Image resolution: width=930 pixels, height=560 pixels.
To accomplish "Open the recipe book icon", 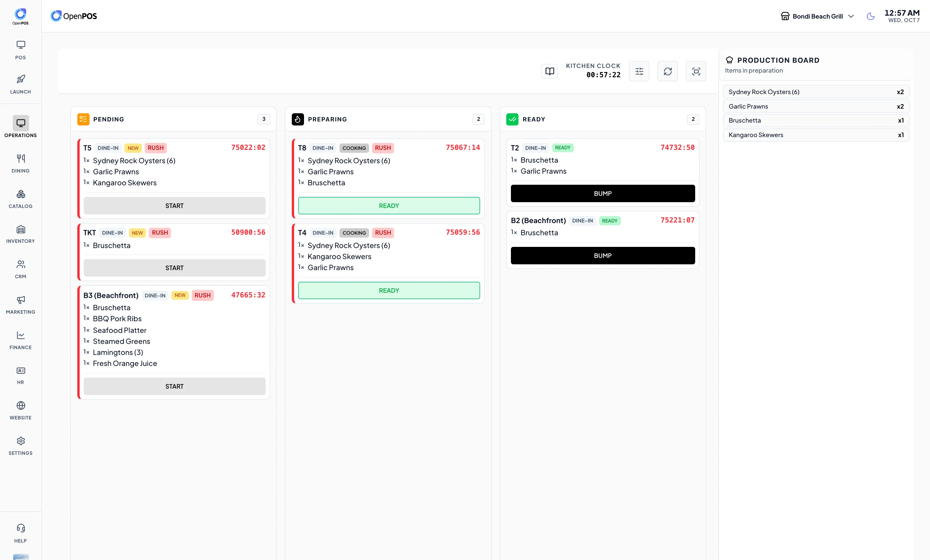I will [x=550, y=71].
